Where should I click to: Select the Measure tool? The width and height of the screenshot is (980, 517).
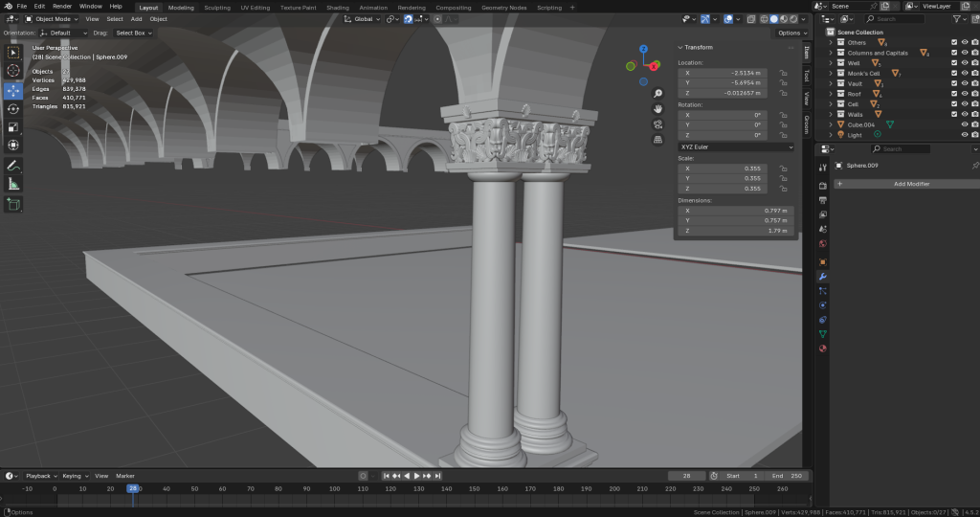pos(13,184)
